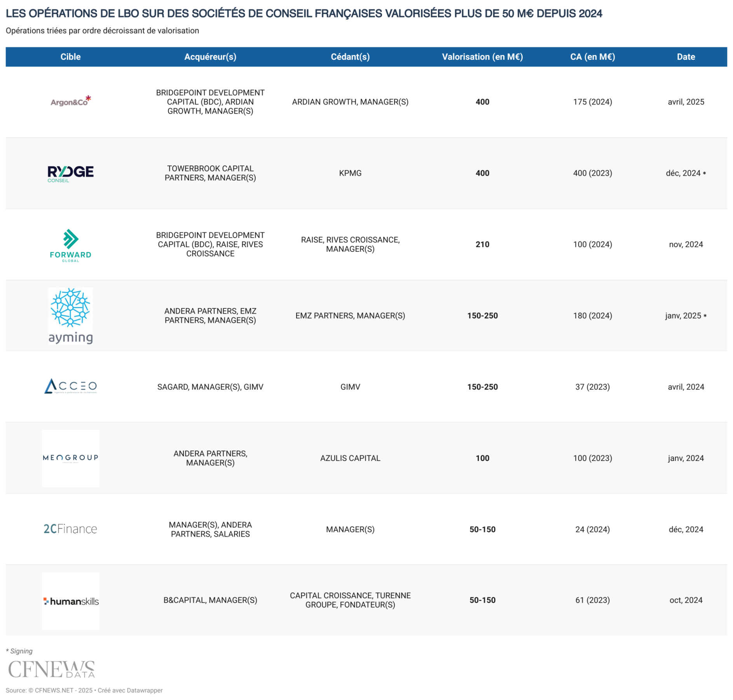
Task: Select the Forward Global logo
Action: (70, 245)
